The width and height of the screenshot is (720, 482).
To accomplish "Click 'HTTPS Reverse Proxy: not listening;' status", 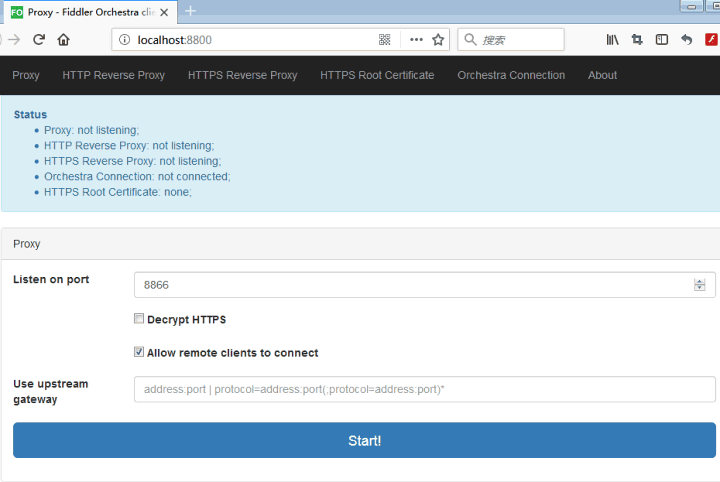I will click(132, 161).
